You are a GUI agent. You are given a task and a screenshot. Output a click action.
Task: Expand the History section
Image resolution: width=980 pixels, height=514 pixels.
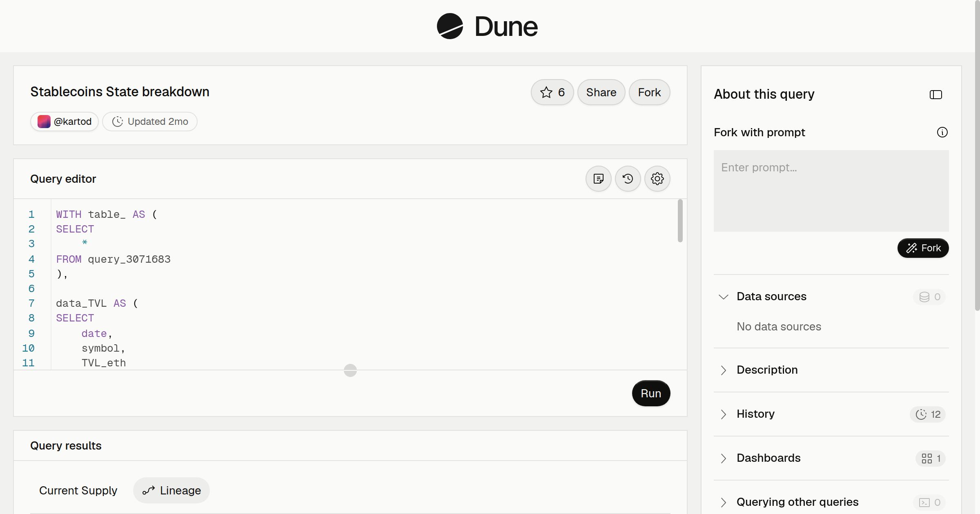[831, 414]
